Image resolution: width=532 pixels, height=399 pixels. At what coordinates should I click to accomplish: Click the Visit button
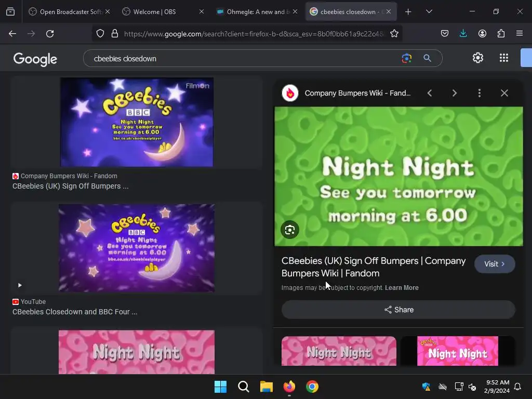pyautogui.click(x=495, y=264)
